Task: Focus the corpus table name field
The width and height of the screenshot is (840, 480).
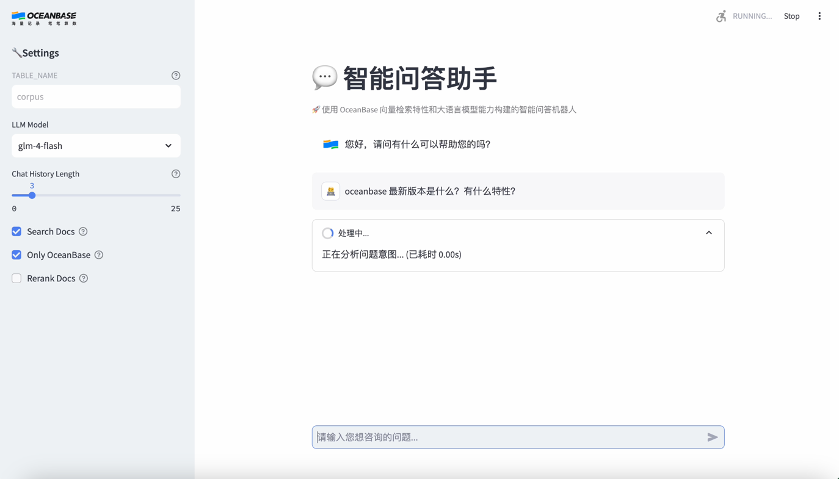Action: [x=96, y=97]
